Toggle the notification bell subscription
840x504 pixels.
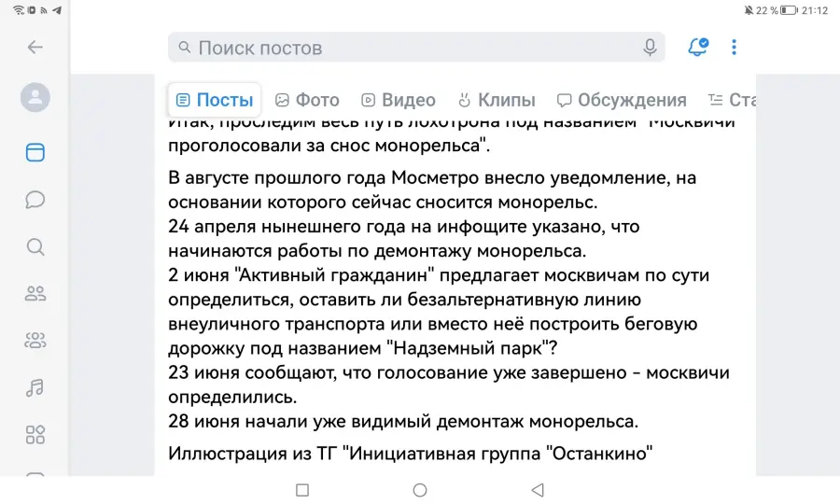(x=698, y=47)
